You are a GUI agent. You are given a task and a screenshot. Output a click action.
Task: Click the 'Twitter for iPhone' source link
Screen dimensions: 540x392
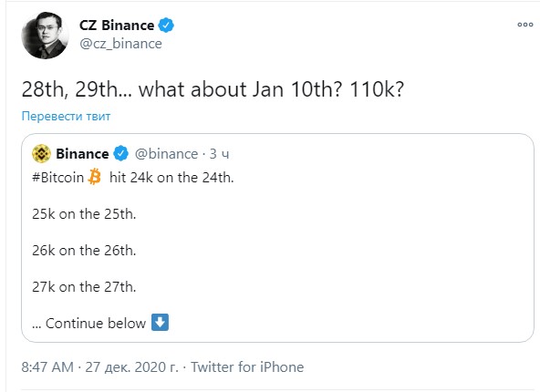247,366
